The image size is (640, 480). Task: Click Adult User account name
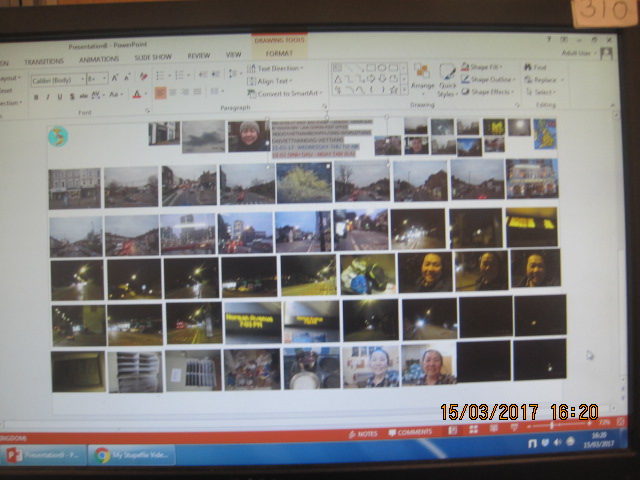click(x=576, y=53)
